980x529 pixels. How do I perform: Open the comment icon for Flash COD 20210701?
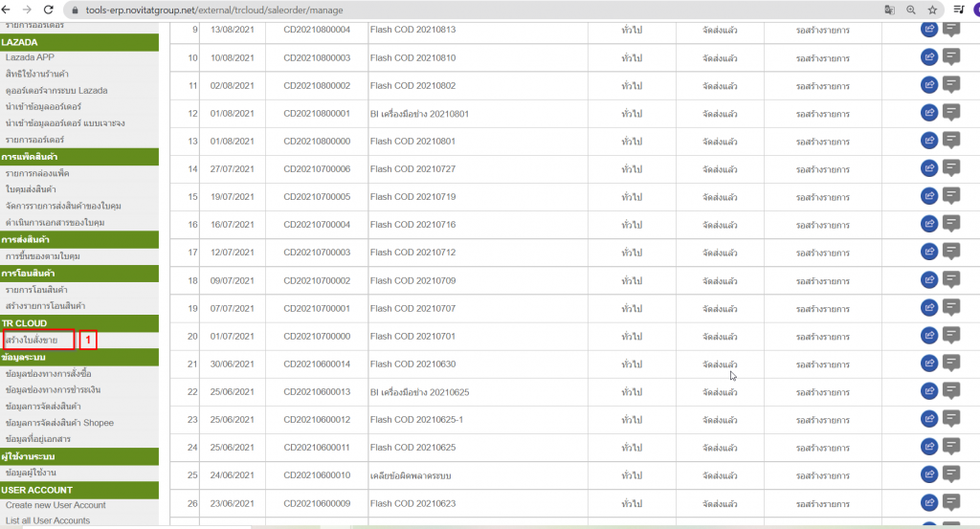click(x=951, y=335)
